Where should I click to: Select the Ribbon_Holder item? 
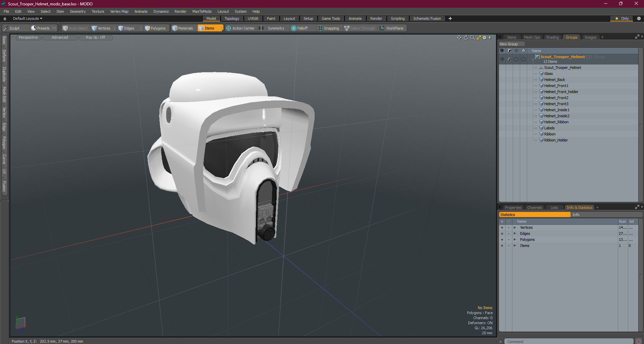[x=556, y=140]
